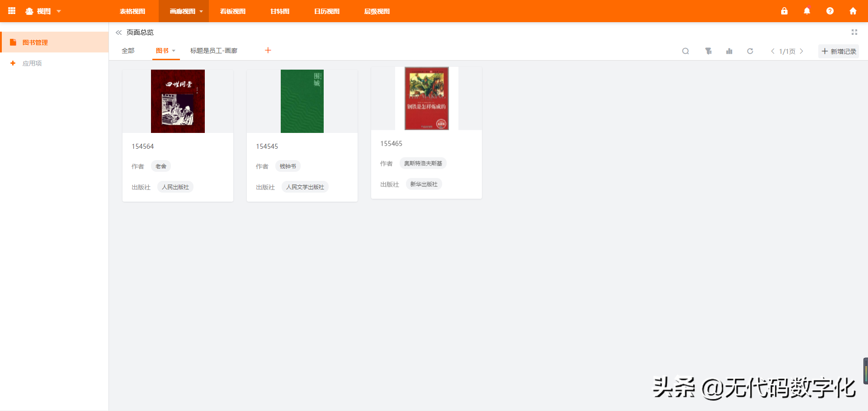The height and width of the screenshot is (411, 868).
Task: Open the filter funnel icon
Action: coord(708,51)
